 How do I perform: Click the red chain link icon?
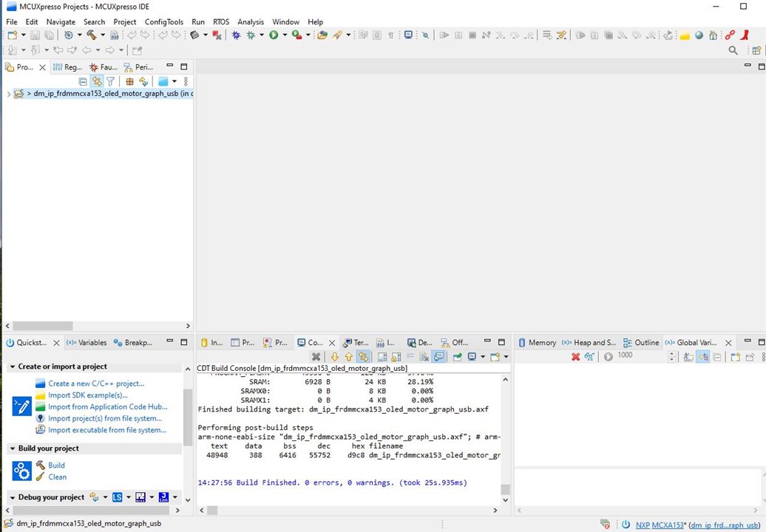[730, 35]
